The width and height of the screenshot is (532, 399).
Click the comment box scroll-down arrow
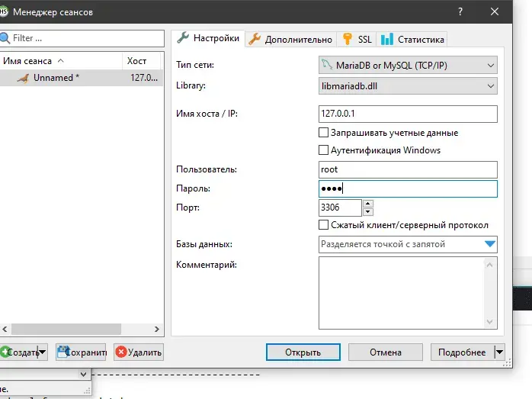point(489,322)
